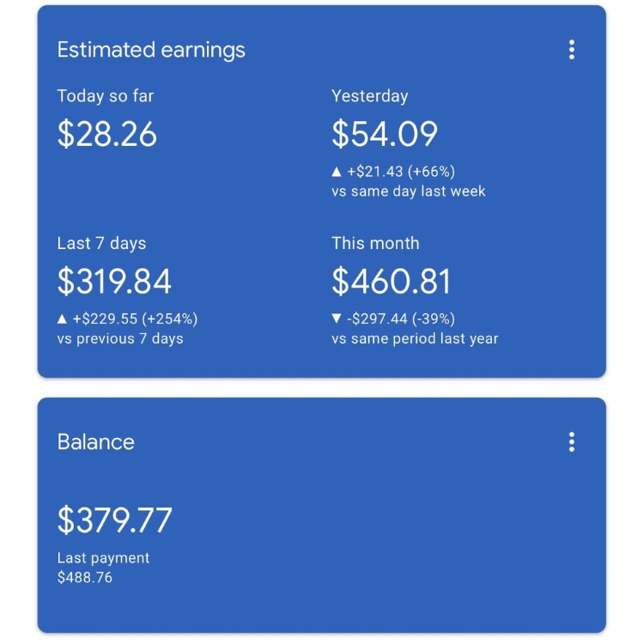The width and height of the screenshot is (644, 644).
Task: Click the Last 7 days label
Action: tap(101, 244)
